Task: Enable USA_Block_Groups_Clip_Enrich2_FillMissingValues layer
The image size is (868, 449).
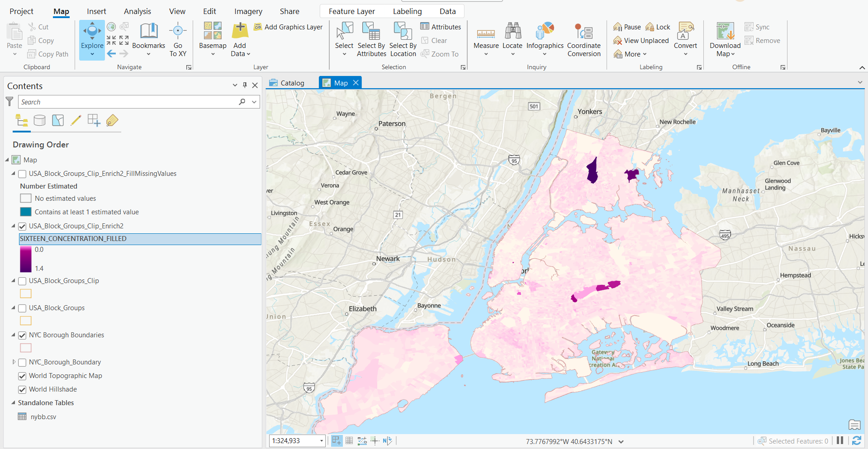Action: [x=22, y=174]
